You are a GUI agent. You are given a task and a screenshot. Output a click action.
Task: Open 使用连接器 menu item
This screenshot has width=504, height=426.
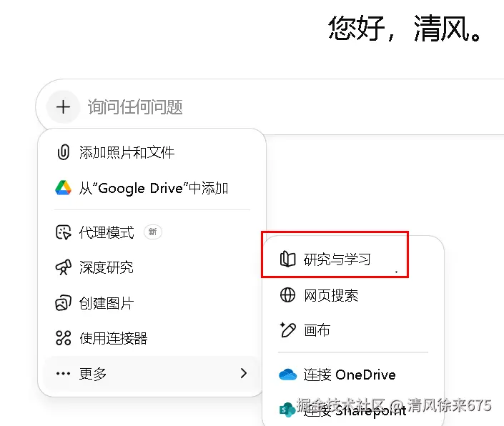(x=152, y=338)
